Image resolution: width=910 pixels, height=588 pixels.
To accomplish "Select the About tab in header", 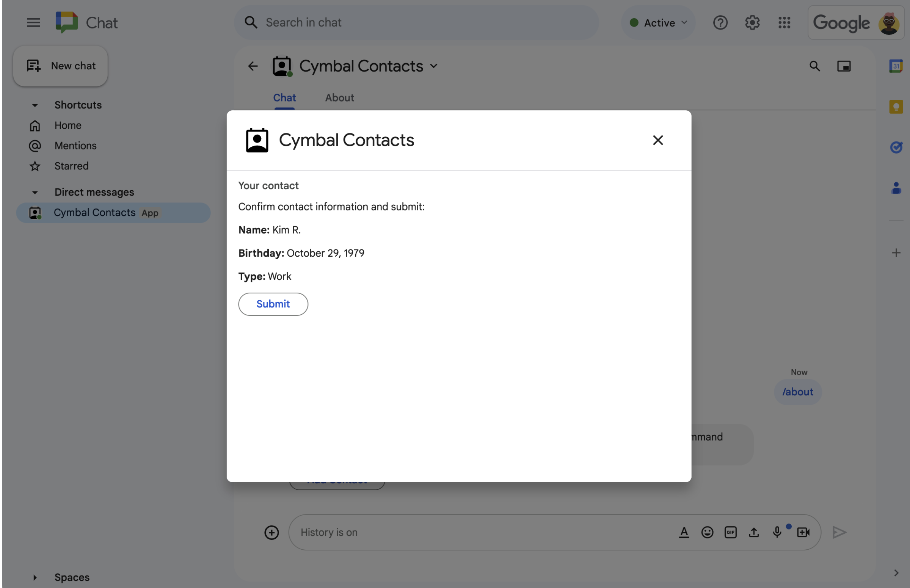I will point(340,98).
